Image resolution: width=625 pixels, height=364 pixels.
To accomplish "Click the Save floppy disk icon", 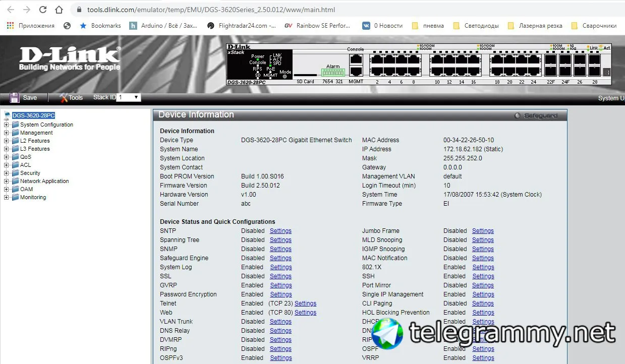I will point(15,98).
